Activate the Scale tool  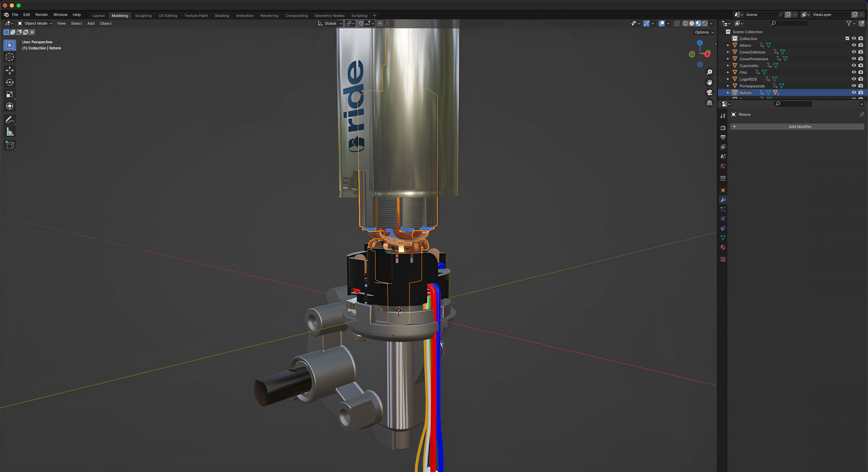[10, 94]
